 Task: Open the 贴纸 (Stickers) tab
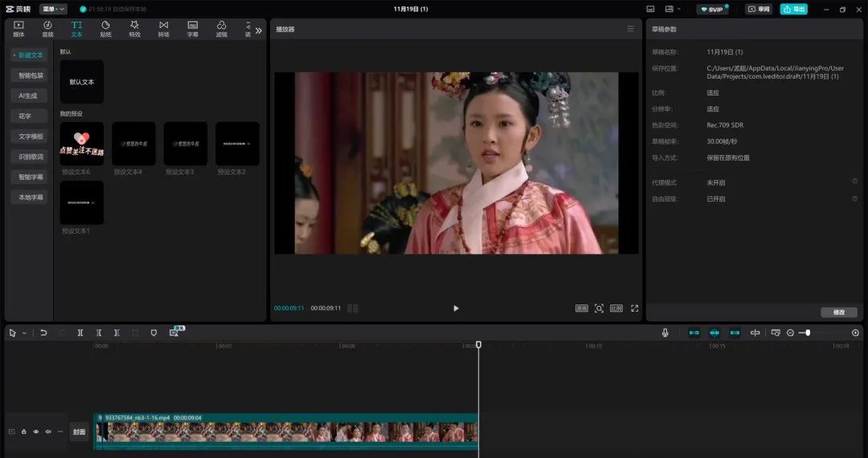(x=105, y=29)
